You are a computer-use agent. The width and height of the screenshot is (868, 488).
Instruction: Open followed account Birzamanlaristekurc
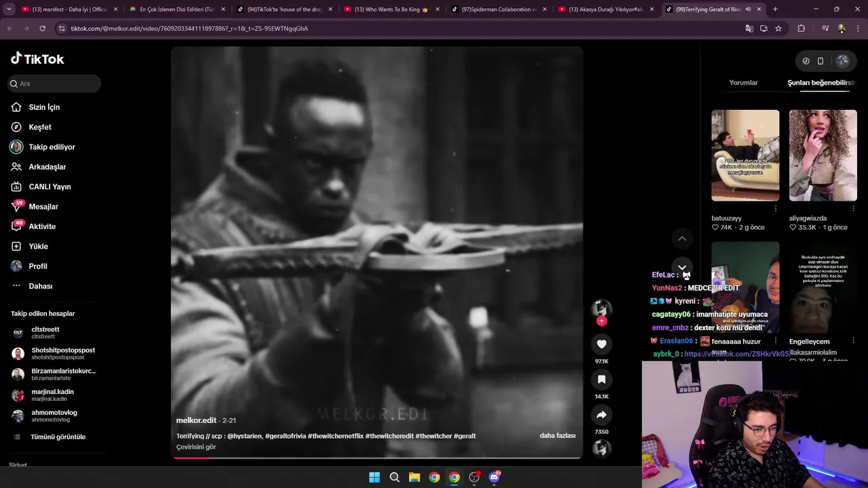pos(63,374)
